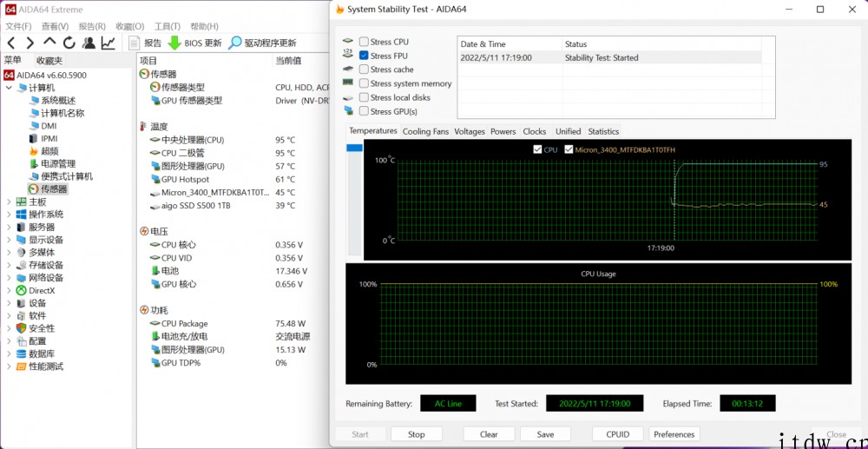
Task: Switch to Voltages tab
Action: tap(470, 131)
